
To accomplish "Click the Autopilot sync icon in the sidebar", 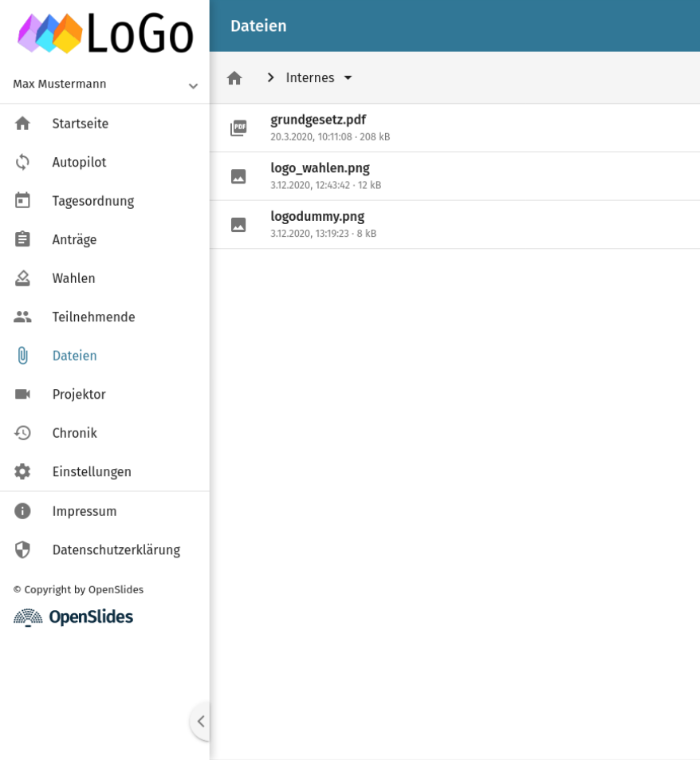I will (x=22, y=162).
